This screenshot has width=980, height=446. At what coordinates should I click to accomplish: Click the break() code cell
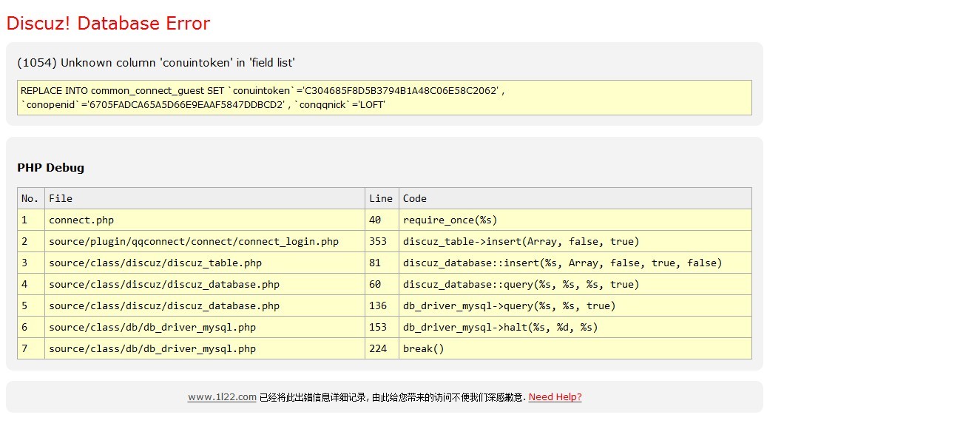pyautogui.click(x=423, y=348)
